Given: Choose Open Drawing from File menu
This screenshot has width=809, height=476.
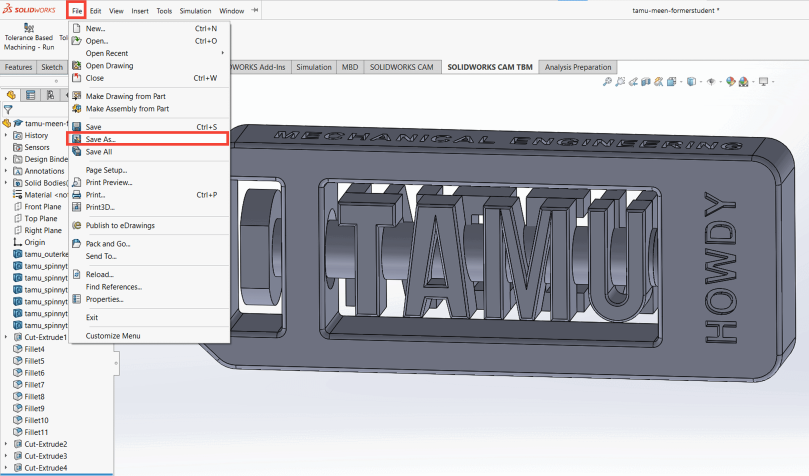Looking at the screenshot, I should pyautogui.click(x=150, y=65).
